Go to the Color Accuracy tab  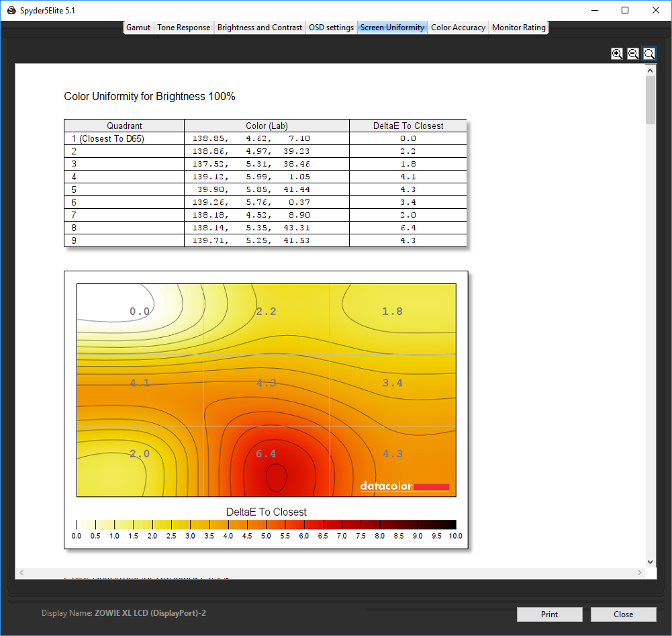[x=458, y=28]
